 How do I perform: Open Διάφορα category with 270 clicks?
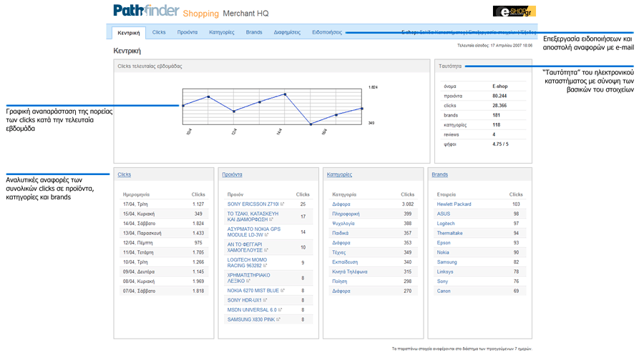click(x=341, y=291)
